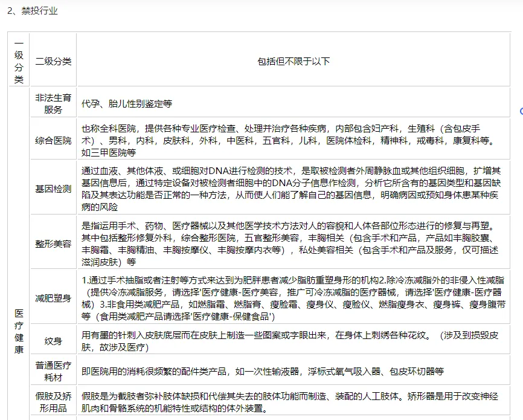Click the description starting '1.通过手术抽脂'
This screenshot has height=420, width=523.
pyautogui.click(x=294, y=298)
